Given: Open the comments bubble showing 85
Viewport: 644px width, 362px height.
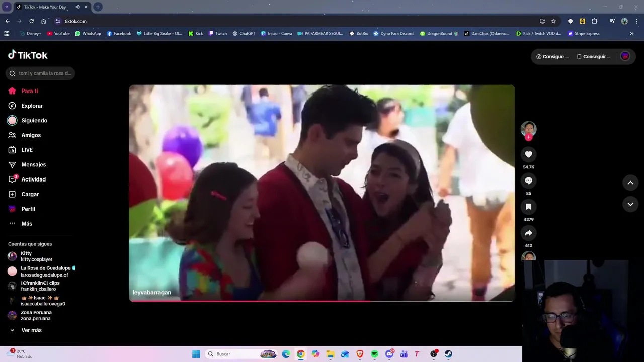Looking at the screenshot, I should click(x=528, y=180).
